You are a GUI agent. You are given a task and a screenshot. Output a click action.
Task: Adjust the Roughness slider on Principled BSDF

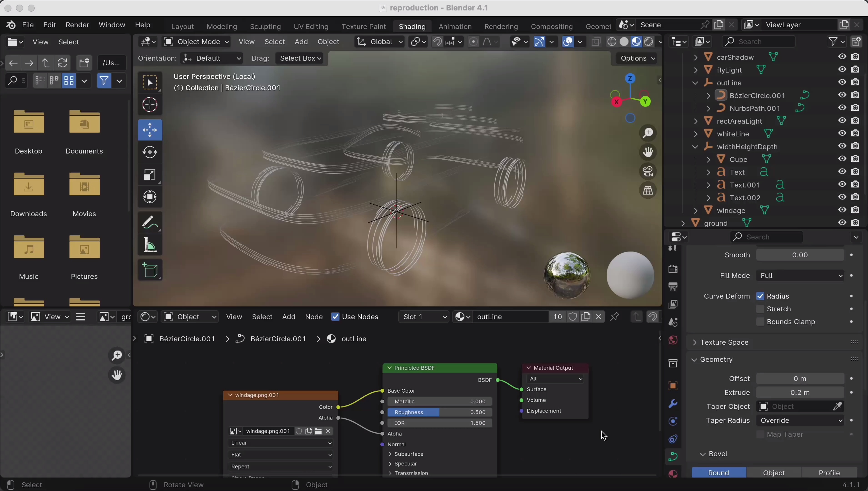[x=440, y=412]
